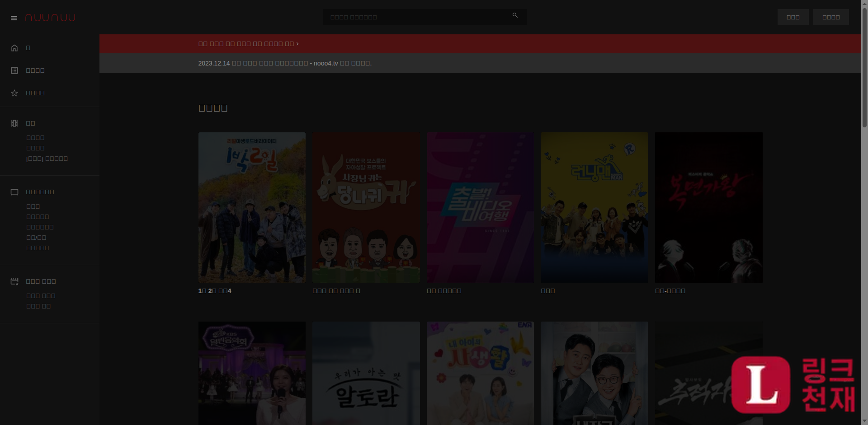Viewport: 868px width, 425px height.
Task: Click the magnifier search icon
Action: 515,15
